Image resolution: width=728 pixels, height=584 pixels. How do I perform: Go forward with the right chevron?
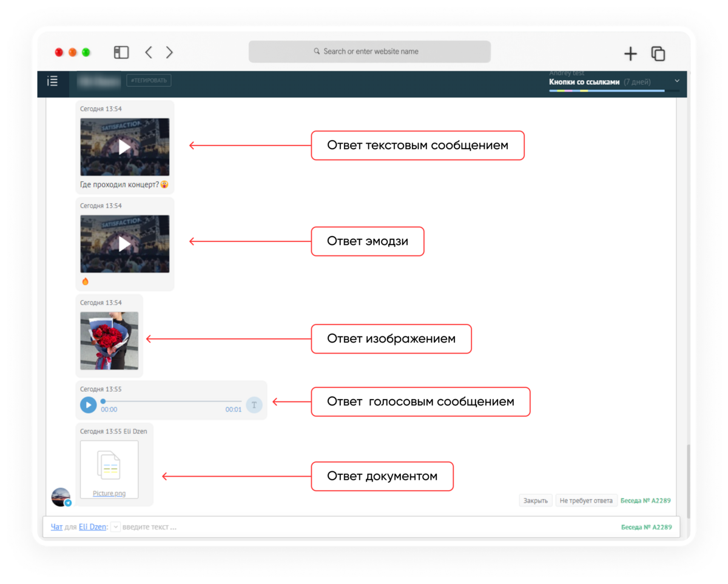(x=169, y=52)
